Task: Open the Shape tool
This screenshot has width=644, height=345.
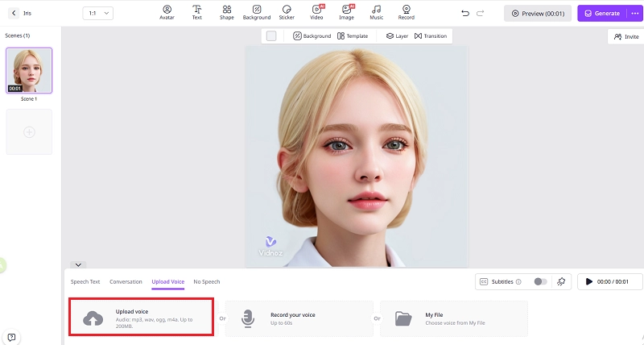Action: click(x=226, y=12)
